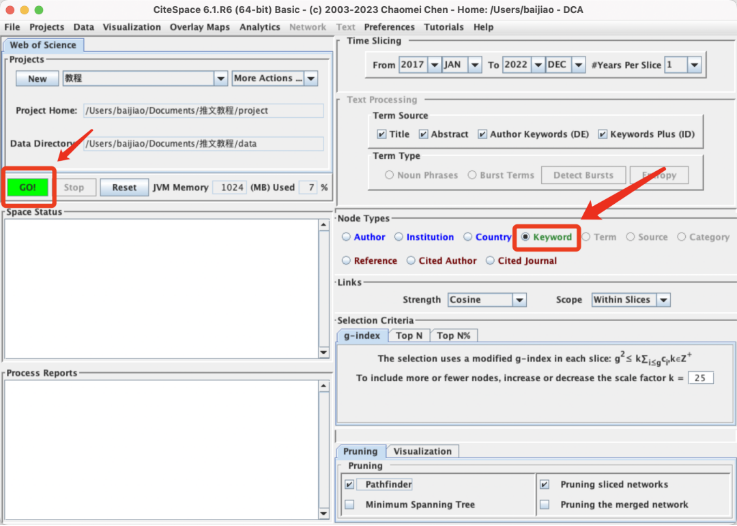Click the Reset button
Screen dimensions: 737x526
pos(124,187)
